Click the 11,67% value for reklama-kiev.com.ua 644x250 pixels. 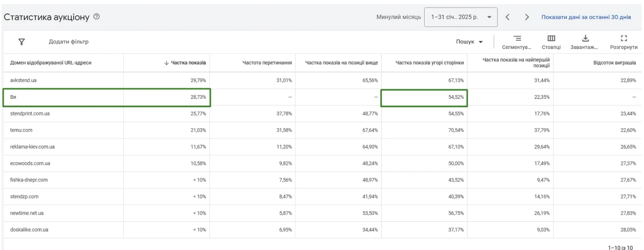[198, 146]
